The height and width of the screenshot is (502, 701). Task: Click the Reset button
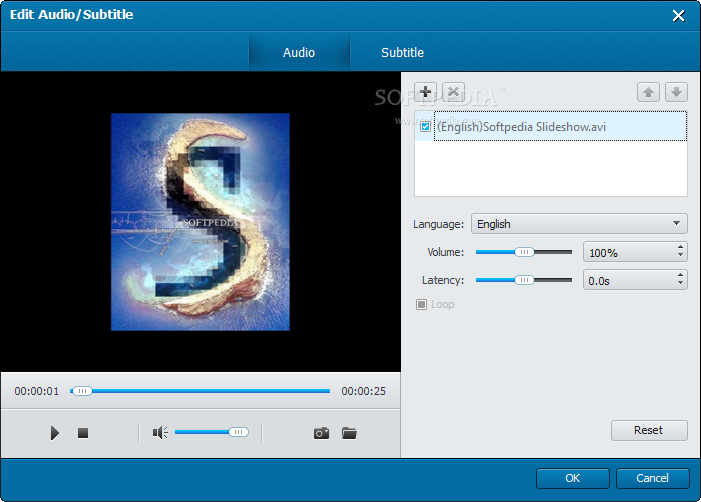(649, 430)
